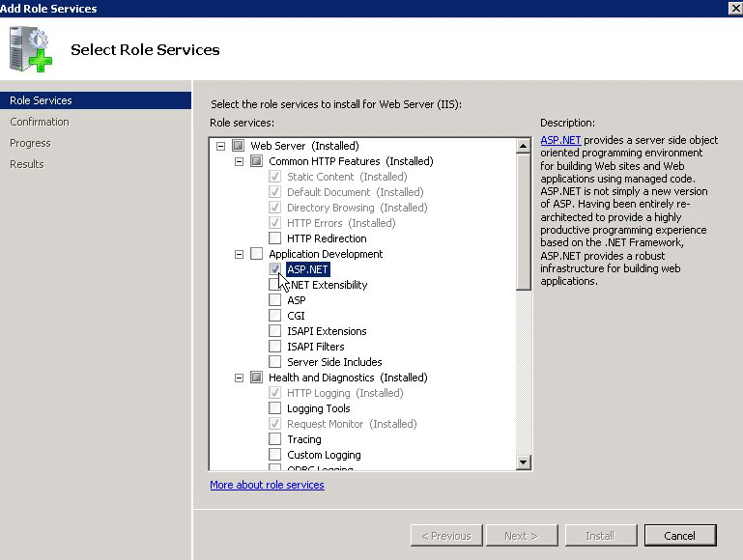The image size is (743, 560).
Task: Open More about role services link
Action: coord(267,485)
